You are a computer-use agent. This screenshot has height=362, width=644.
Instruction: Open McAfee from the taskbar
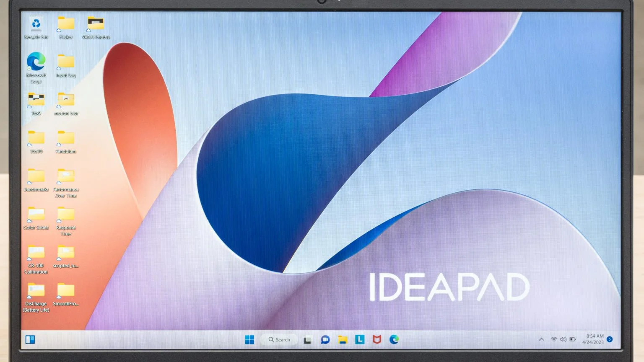(377, 339)
